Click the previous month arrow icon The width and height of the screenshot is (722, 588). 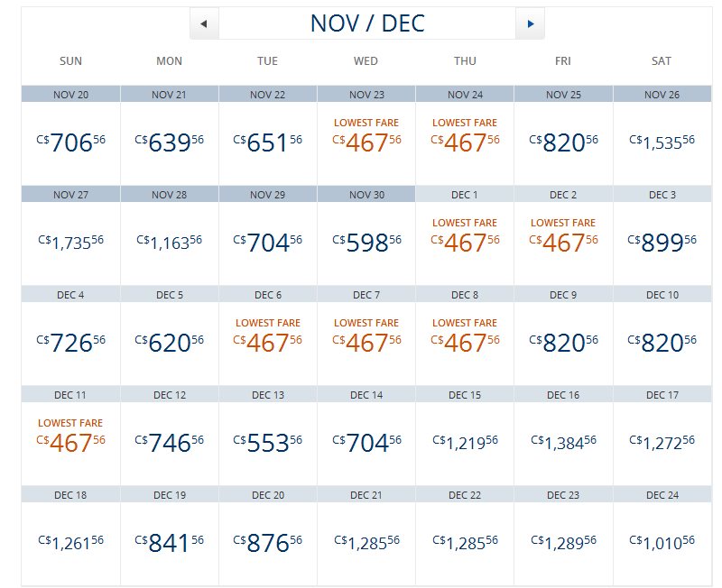tap(204, 23)
